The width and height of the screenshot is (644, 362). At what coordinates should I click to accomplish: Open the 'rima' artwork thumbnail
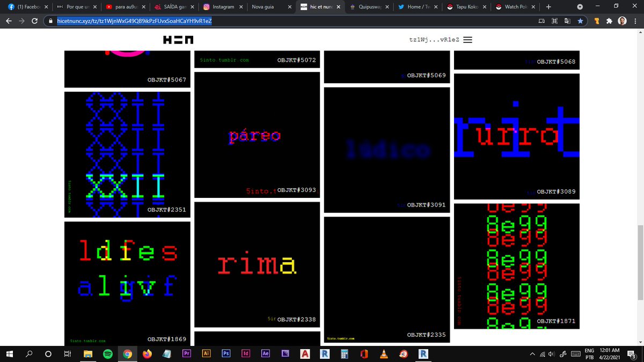257,264
